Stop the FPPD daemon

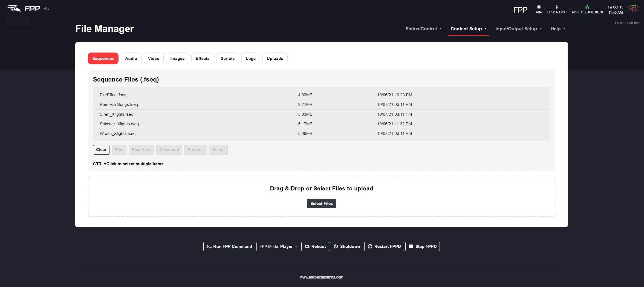[422, 247]
